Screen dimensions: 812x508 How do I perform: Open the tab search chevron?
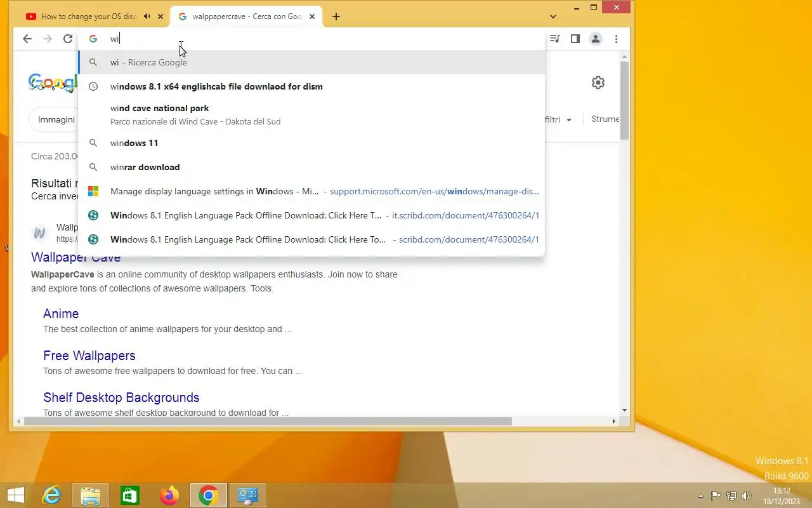click(553, 17)
